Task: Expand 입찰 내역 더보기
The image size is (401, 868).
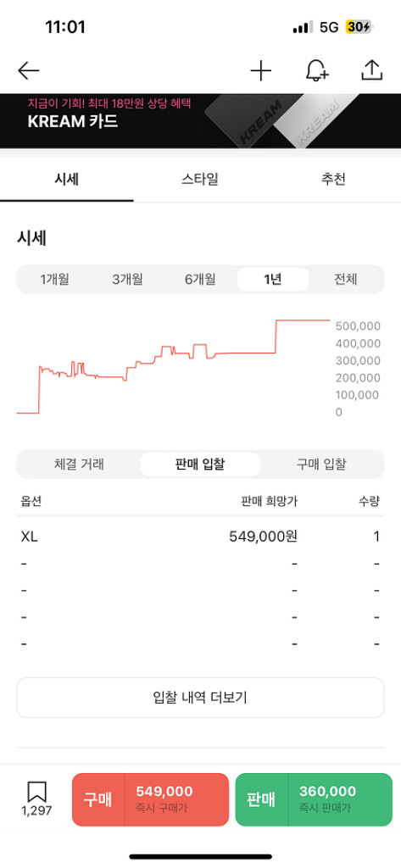Action: [200, 698]
